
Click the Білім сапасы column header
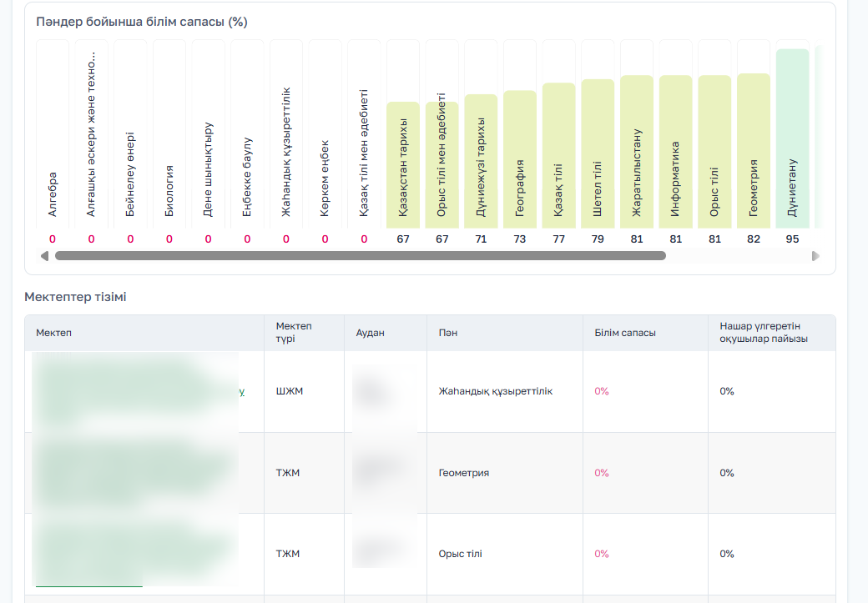click(x=645, y=333)
